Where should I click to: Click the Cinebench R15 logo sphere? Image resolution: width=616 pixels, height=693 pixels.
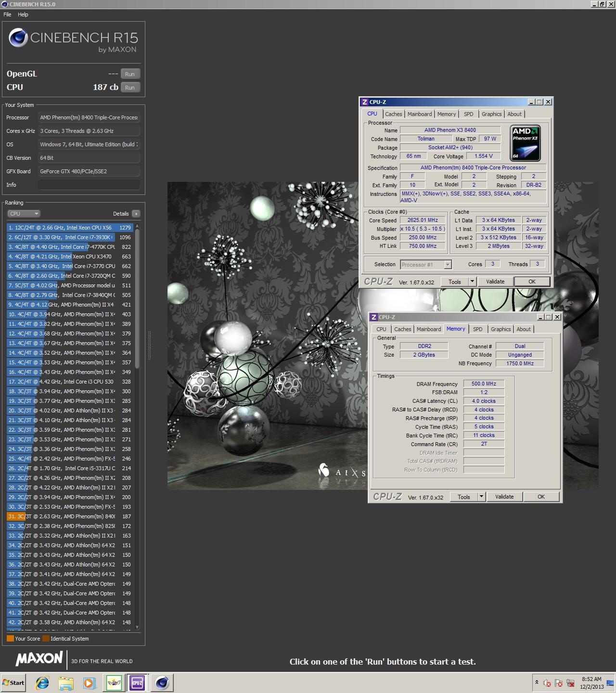point(18,38)
